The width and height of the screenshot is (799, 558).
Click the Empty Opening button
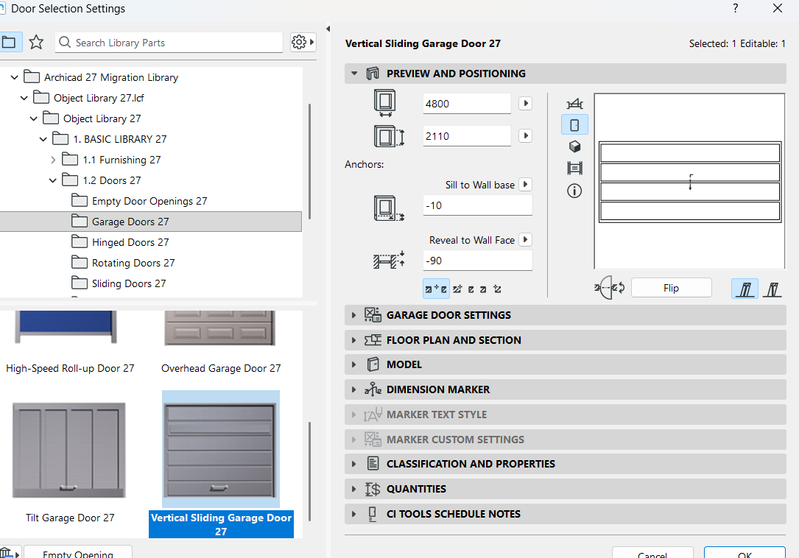tap(78, 552)
